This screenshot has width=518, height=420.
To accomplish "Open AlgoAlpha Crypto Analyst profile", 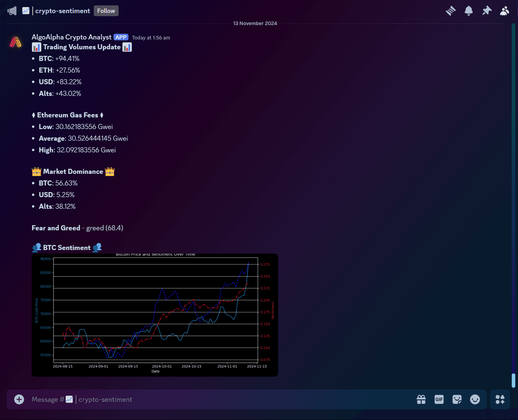I will tap(71, 37).
